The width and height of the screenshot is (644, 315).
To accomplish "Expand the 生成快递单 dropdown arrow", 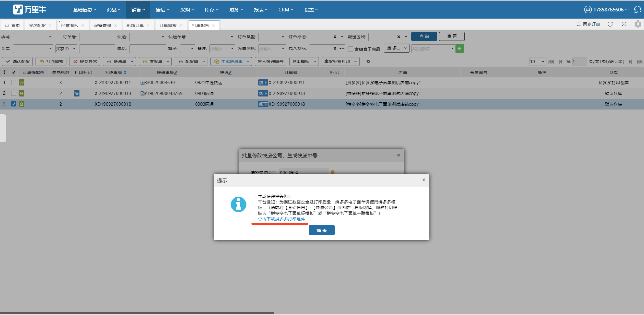I will (x=248, y=62).
